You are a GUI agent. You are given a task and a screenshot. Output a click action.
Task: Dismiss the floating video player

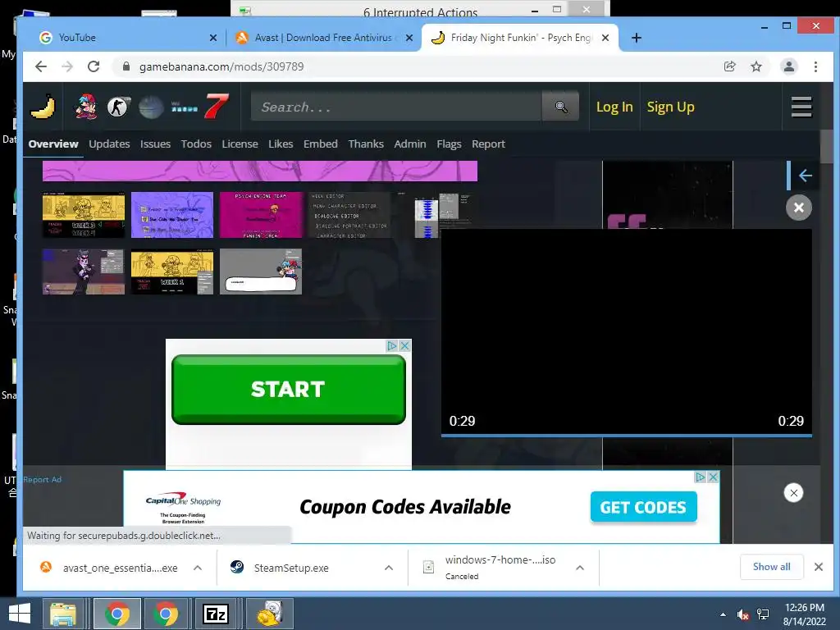tap(799, 208)
